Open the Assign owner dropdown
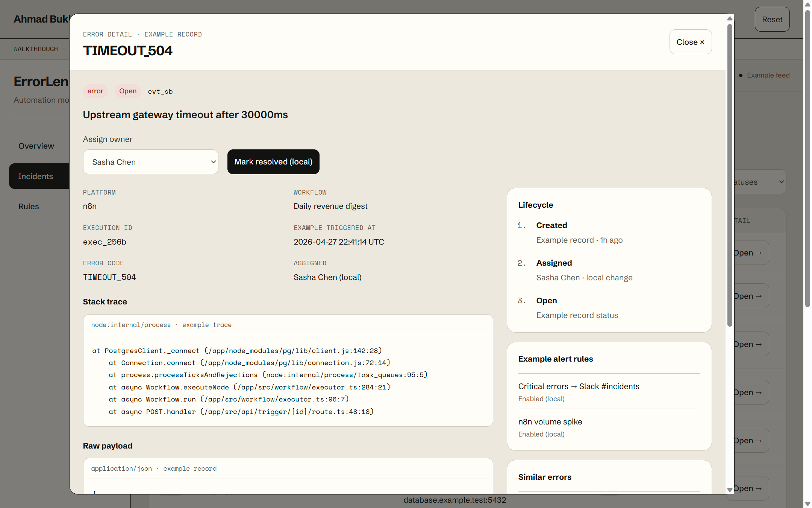The width and height of the screenshot is (812, 508). pos(150,162)
